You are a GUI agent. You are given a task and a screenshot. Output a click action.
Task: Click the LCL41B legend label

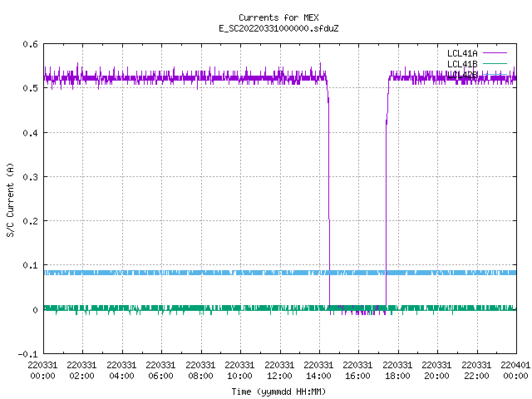(x=462, y=64)
